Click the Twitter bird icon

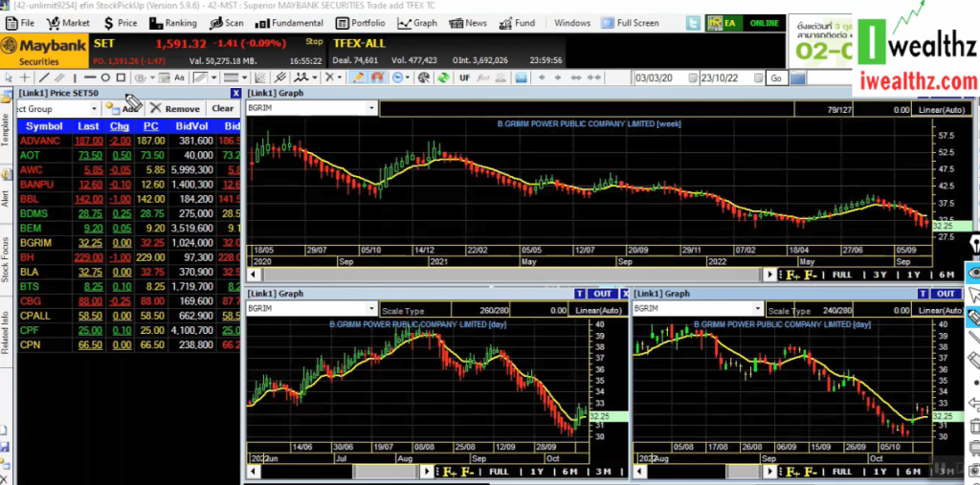[x=693, y=23]
